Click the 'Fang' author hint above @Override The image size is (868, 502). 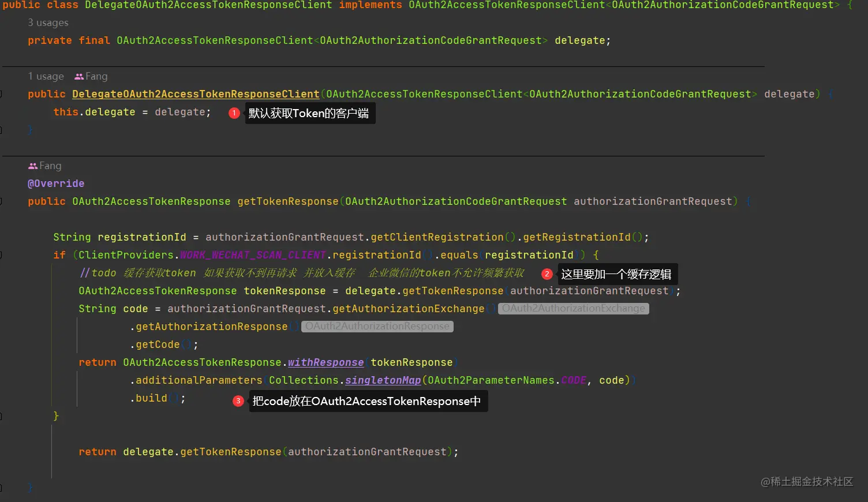(x=50, y=166)
